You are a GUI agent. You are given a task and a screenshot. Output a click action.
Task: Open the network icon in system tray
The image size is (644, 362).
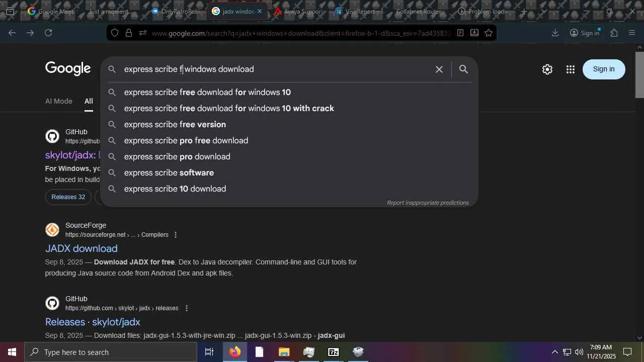pos(567,352)
